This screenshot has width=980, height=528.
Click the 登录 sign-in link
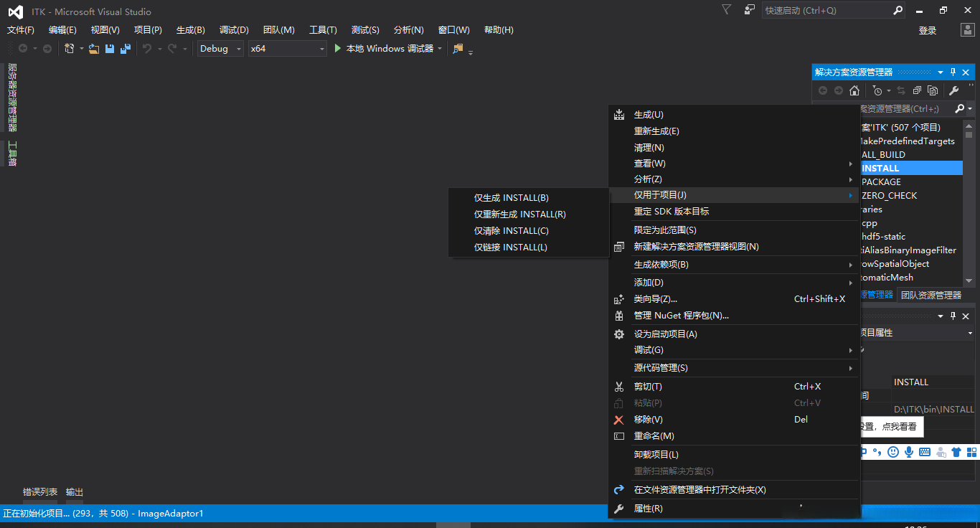(x=928, y=30)
